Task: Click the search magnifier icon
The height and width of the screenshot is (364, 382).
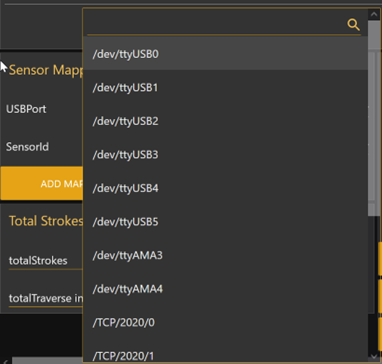Action: (x=353, y=24)
